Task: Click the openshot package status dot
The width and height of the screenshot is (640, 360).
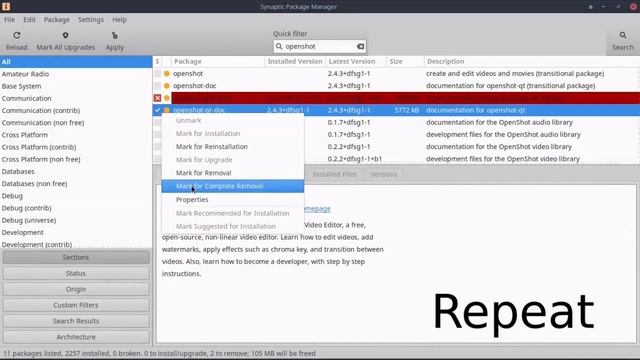Action: [x=167, y=74]
